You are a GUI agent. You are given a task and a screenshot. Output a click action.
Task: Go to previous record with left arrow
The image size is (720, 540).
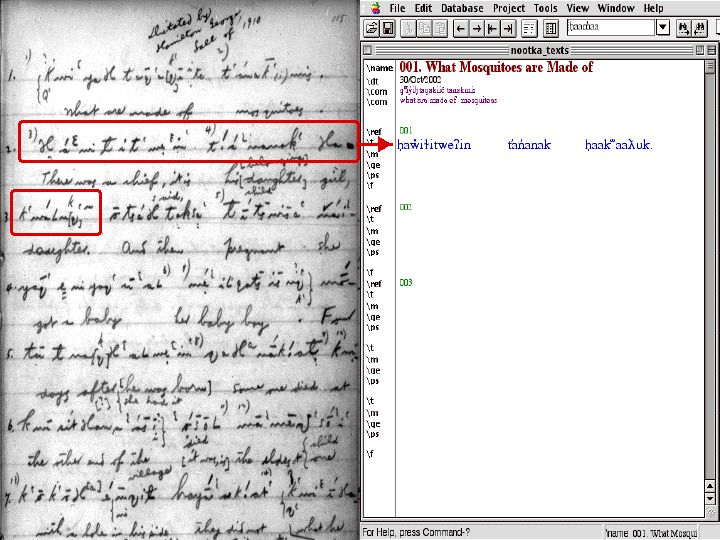(x=461, y=28)
